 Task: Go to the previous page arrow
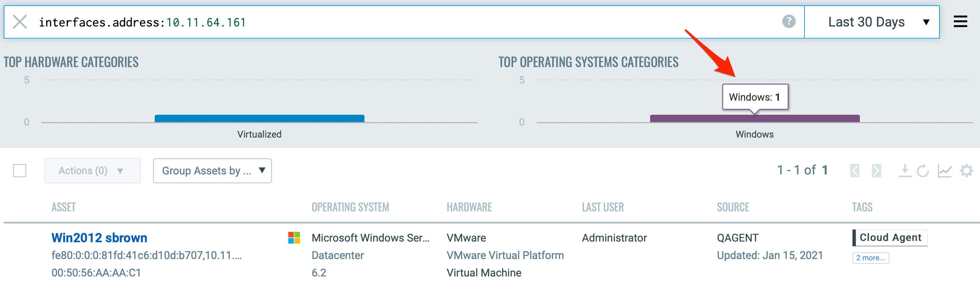854,171
